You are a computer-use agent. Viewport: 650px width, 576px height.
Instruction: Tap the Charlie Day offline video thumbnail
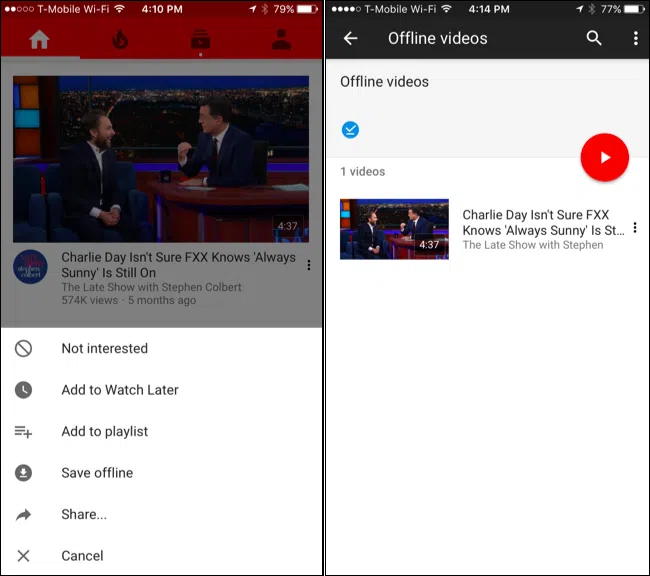(x=394, y=229)
